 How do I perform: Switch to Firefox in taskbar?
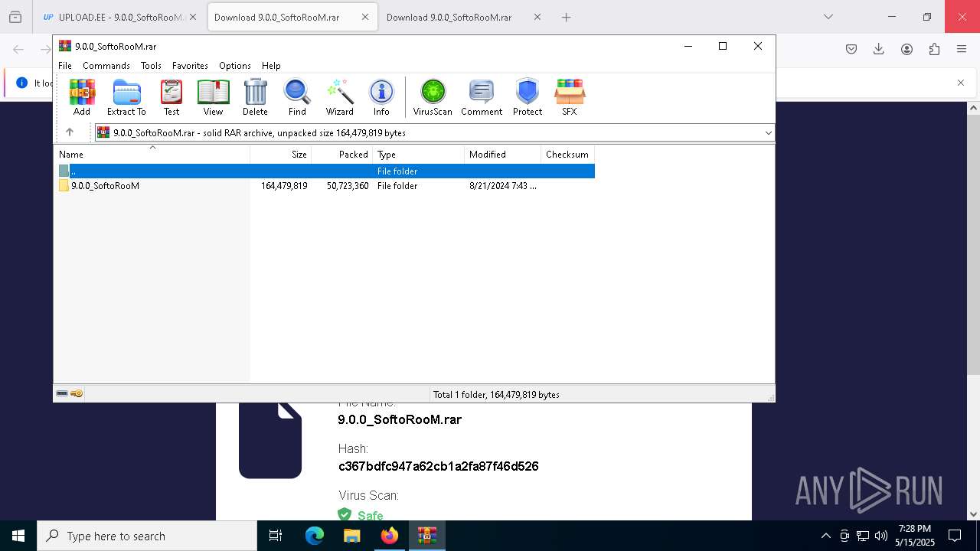pos(390,536)
